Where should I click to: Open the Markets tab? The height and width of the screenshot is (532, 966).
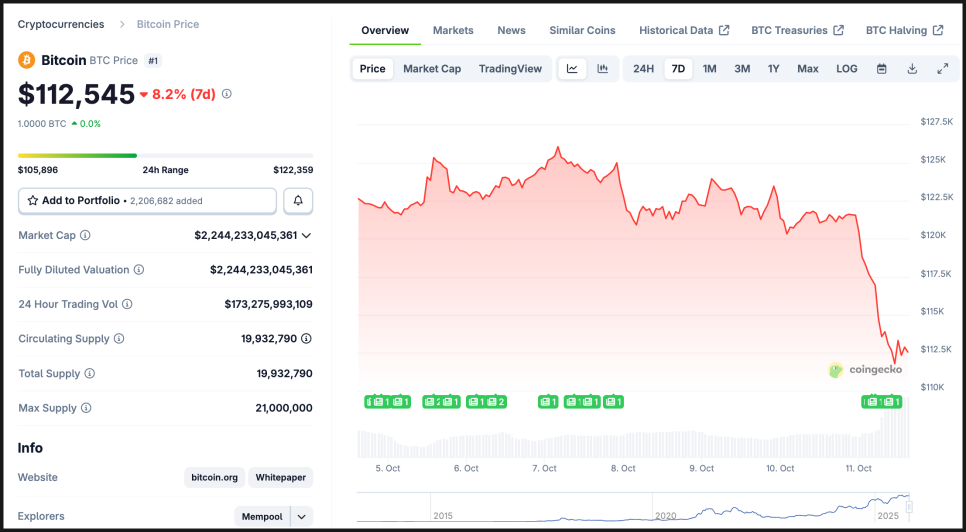click(453, 30)
